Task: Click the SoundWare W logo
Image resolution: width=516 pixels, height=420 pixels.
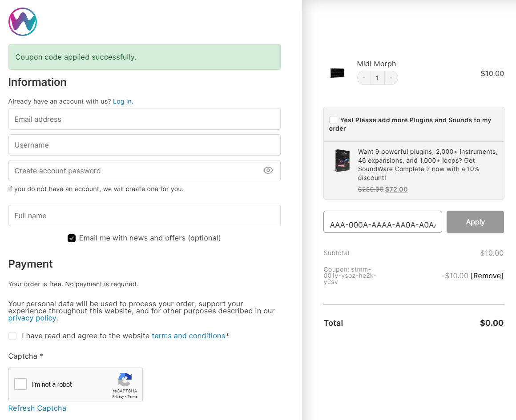Action: pos(23,22)
